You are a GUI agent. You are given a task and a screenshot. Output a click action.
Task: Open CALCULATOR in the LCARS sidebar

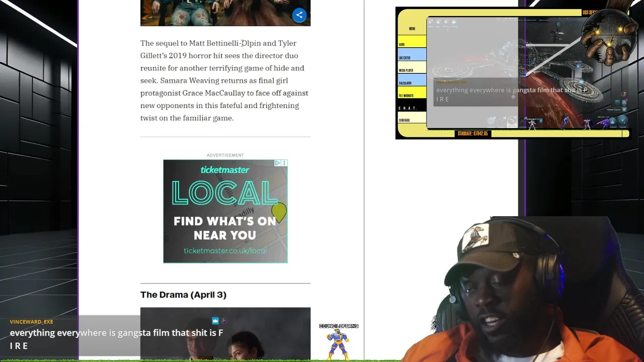412,80
